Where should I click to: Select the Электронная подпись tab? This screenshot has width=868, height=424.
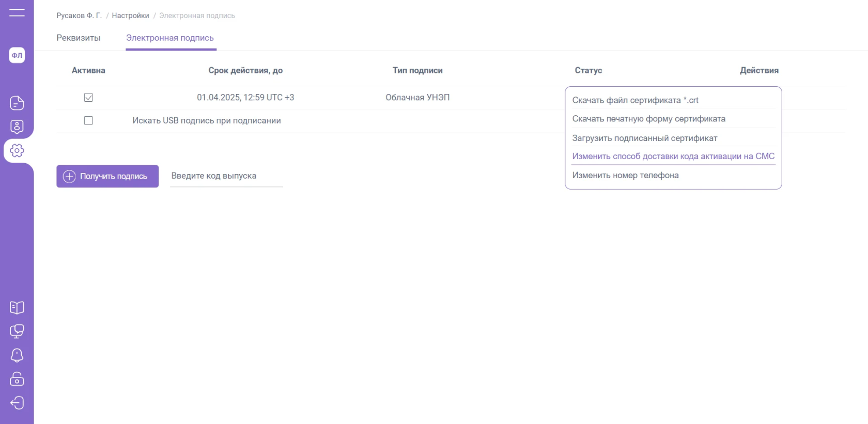(170, 38)
